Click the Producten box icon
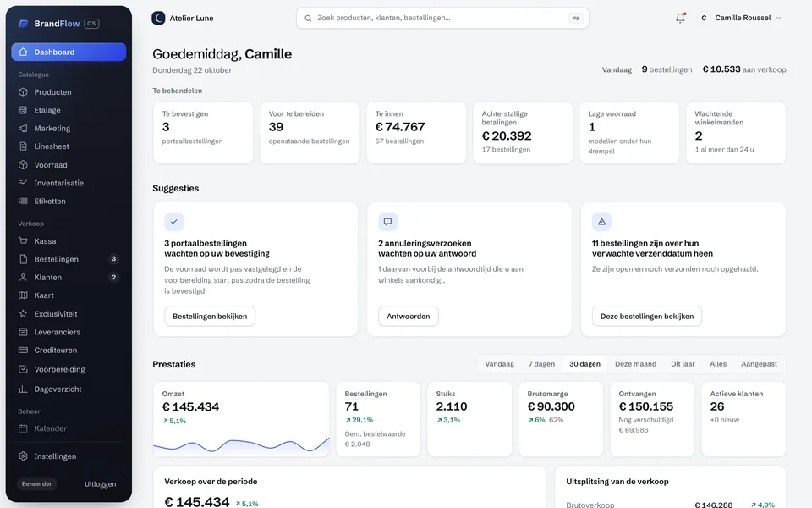 (23, 91)
